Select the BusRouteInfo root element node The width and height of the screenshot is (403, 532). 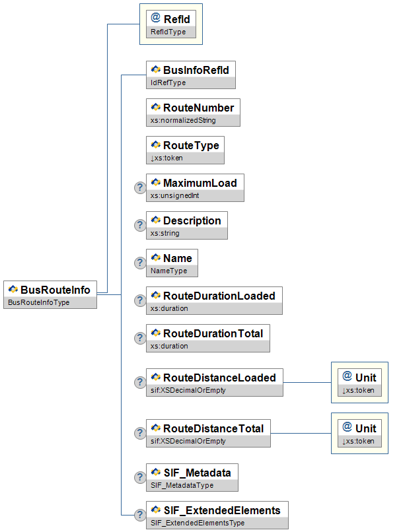50,289
